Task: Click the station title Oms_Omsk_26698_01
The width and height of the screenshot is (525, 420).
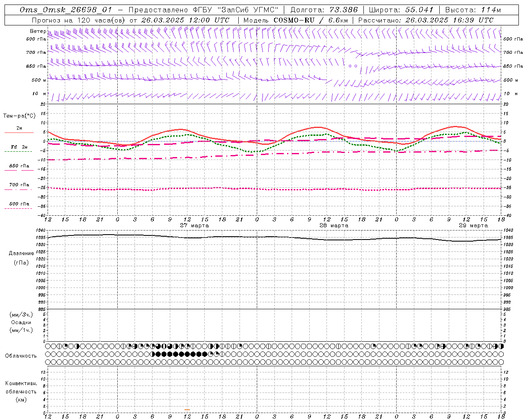Action: point(66,10)
